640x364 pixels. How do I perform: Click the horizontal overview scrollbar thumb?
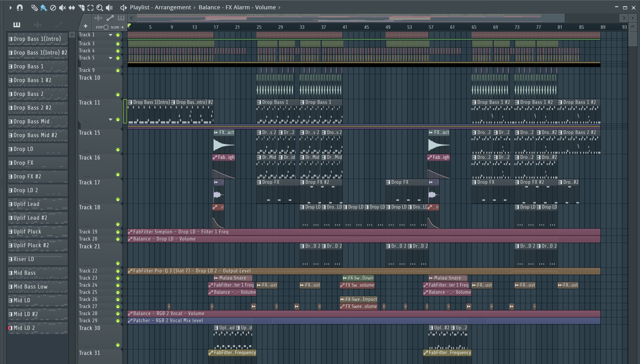pos(350,18)
